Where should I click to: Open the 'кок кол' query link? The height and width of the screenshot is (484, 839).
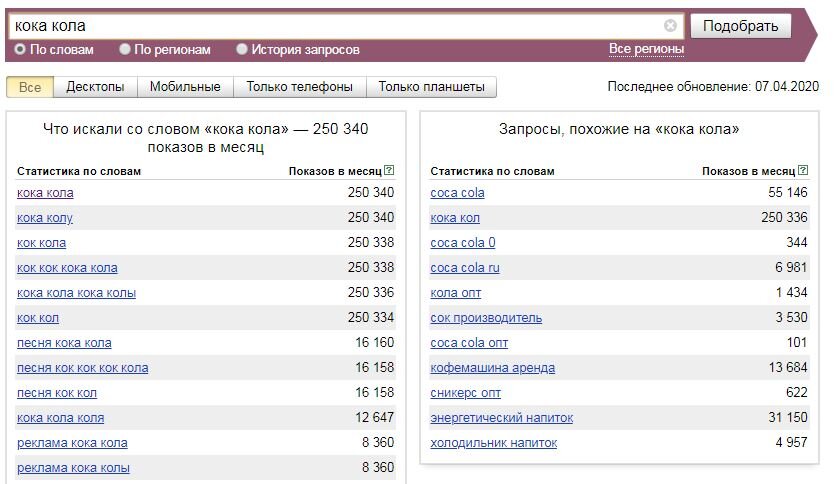[x=38, y=318]
